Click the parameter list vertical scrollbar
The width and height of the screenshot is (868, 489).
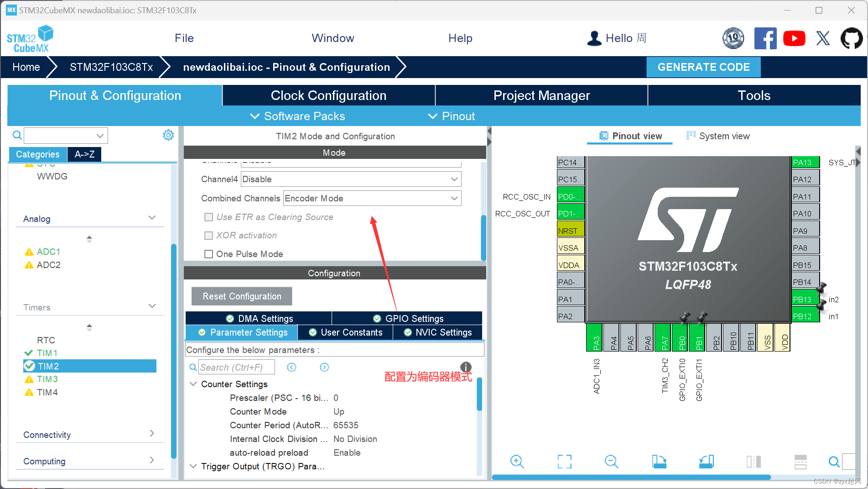click(479, 394)
